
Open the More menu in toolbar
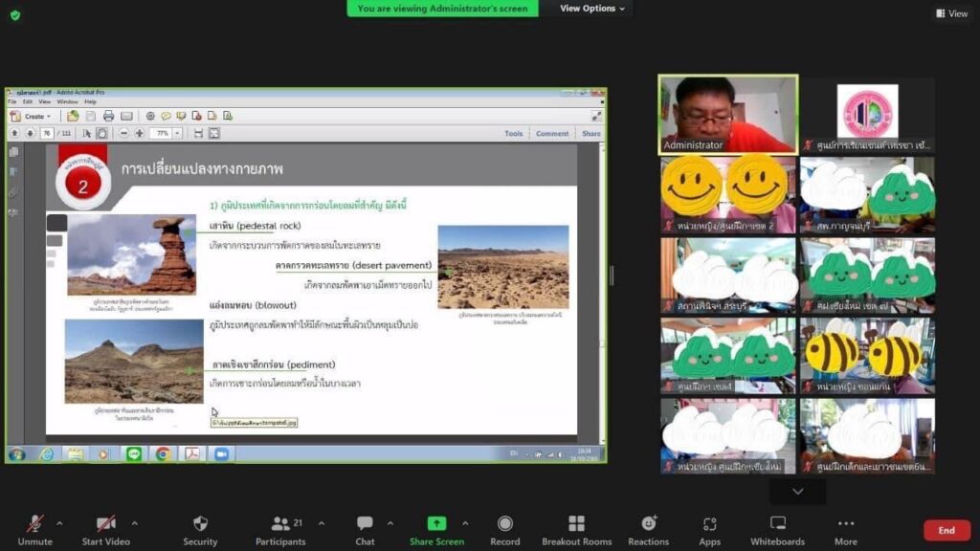(x=846, y=524)
